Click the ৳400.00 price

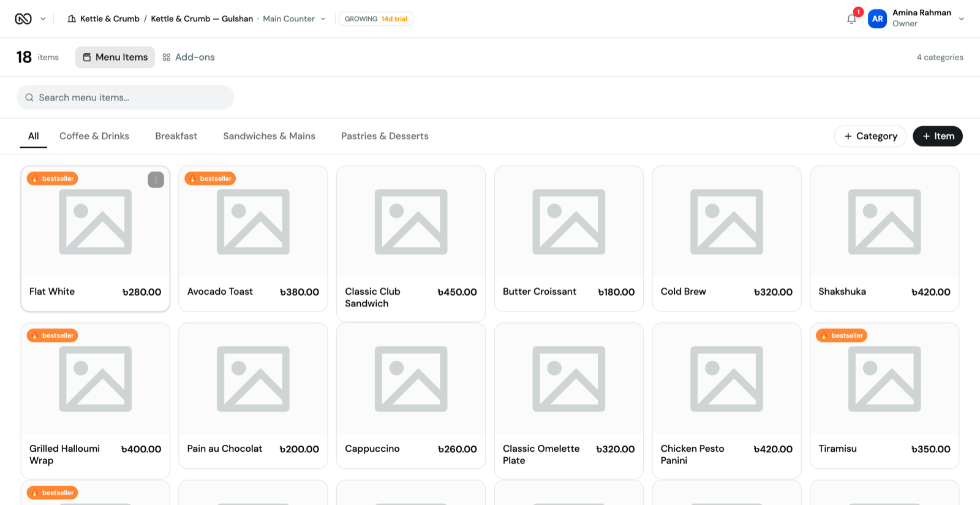click(141, 449)
